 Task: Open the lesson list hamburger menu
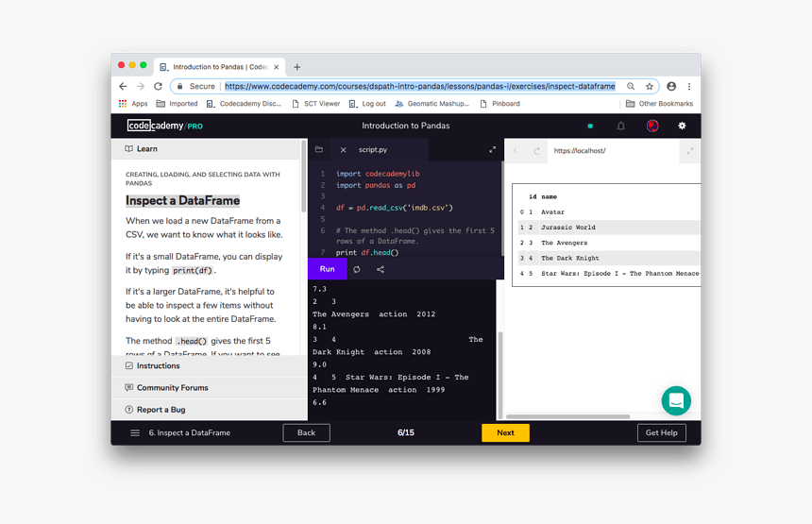135,432
